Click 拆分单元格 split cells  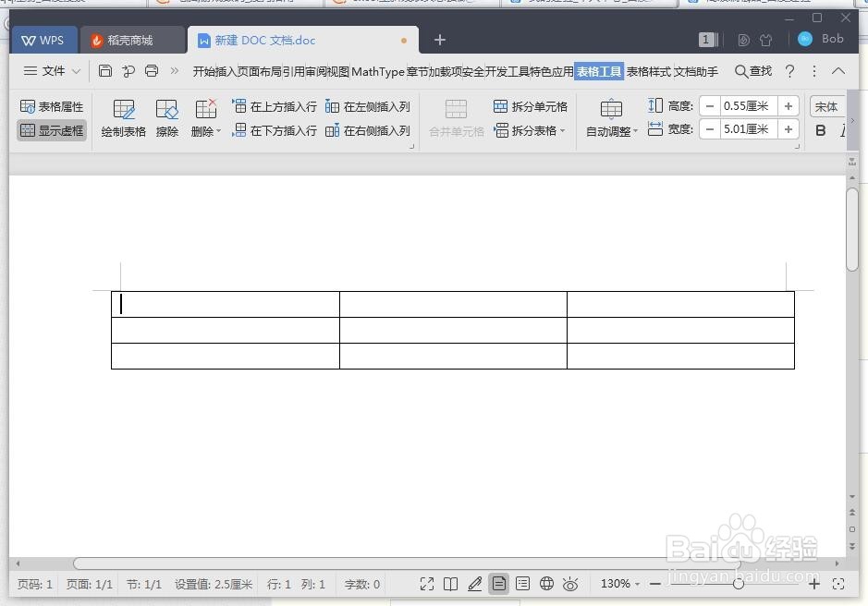[x=531, y=106]
